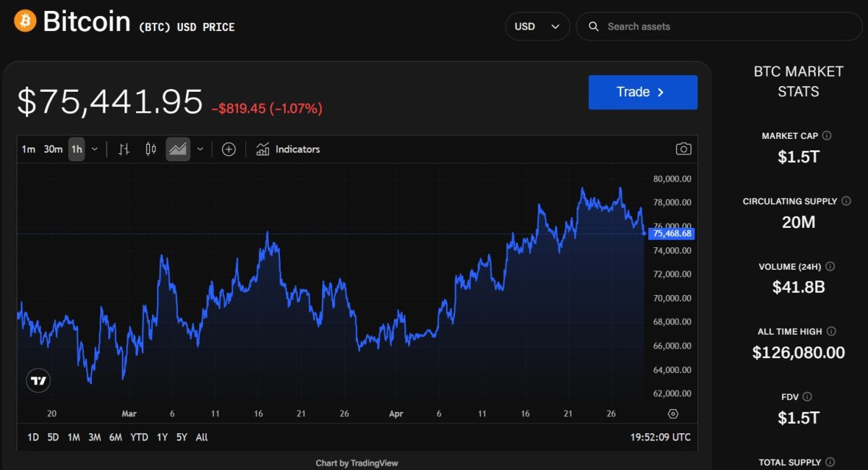Click the TradingView logo on chart
Image resolution: width=868 pixels, height=470 pixels.
coord(38,380)
